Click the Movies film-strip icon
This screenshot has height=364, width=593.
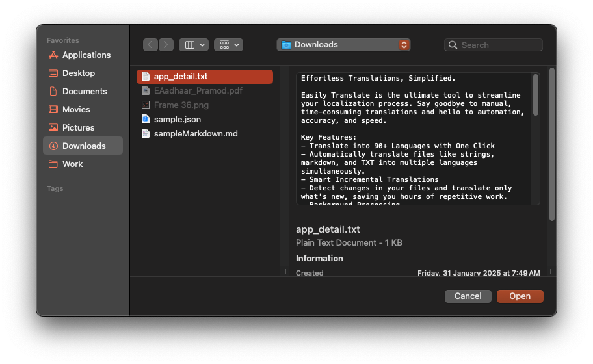[x=53, y=109]
